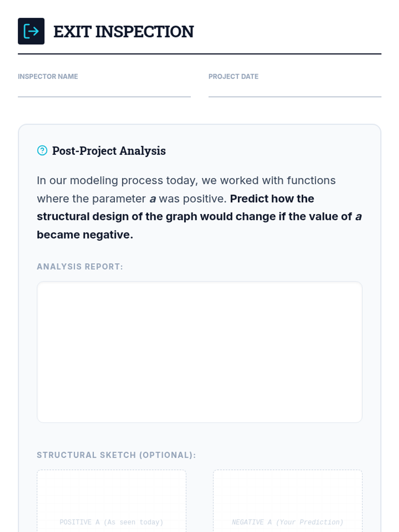This screenshot has height=532, width=399.
Task: Focus the Project Date input line
Action: 295,90
